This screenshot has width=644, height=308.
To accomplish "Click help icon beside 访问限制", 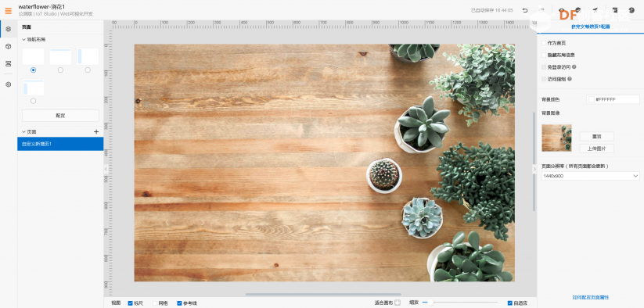I will 570,79.
